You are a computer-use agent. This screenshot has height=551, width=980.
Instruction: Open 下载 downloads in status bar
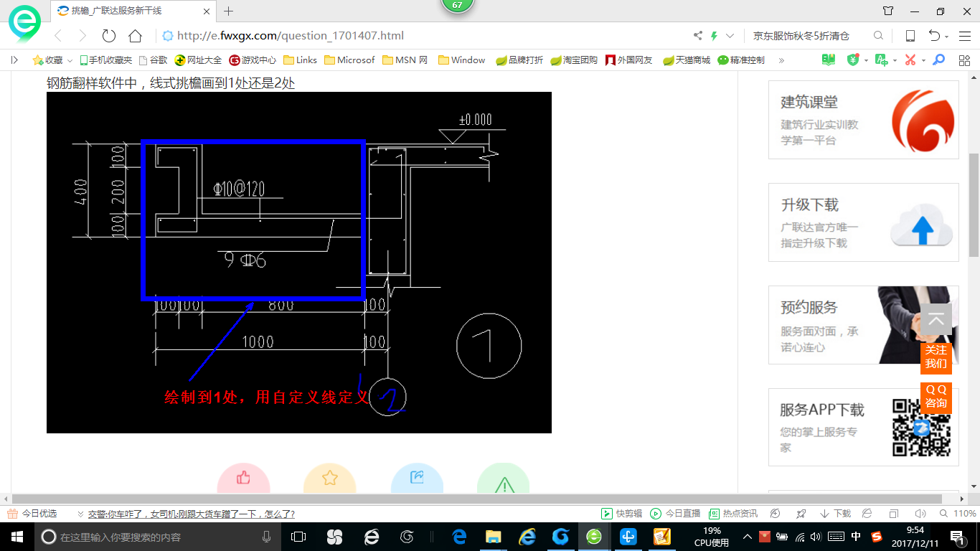835,514
